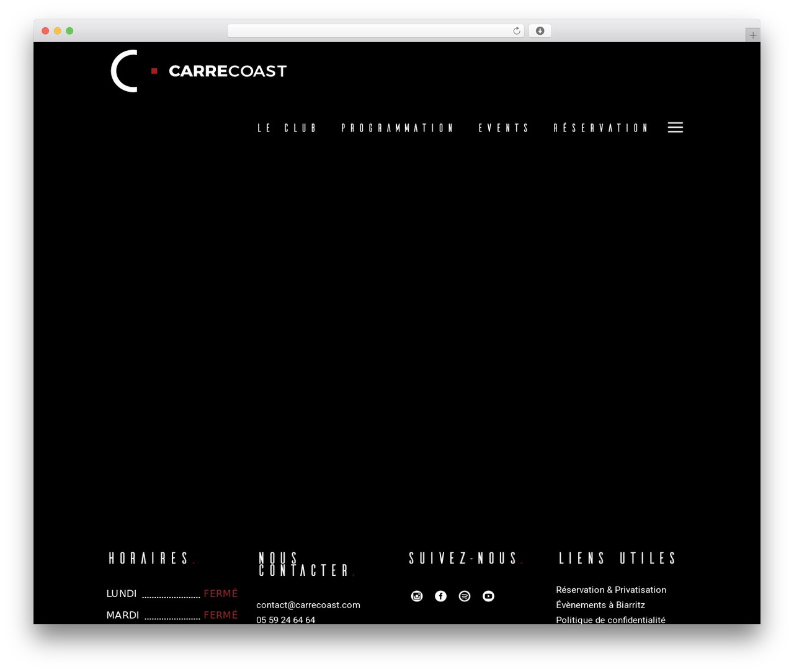Screen dimensions: 794x672
Task: Click the MARDI schedule row
Action: pos(172,615)
